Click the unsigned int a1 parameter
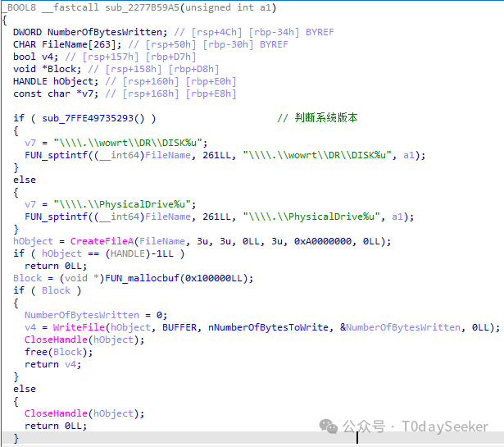The image size is (504, 447). [x=228, y=7]
